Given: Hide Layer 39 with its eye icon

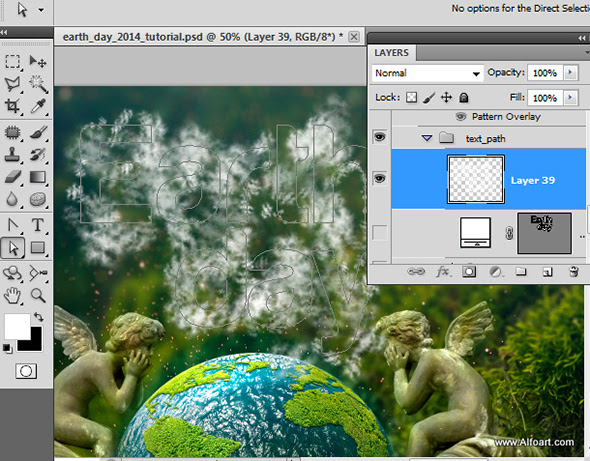Looking at the screenshot, I should (x=380, y=178).
